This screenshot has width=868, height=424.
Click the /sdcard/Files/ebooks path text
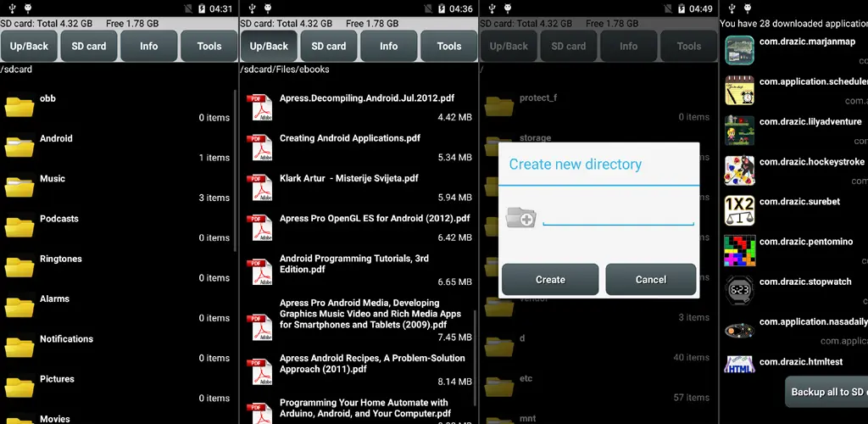click(x=285, y=70)
